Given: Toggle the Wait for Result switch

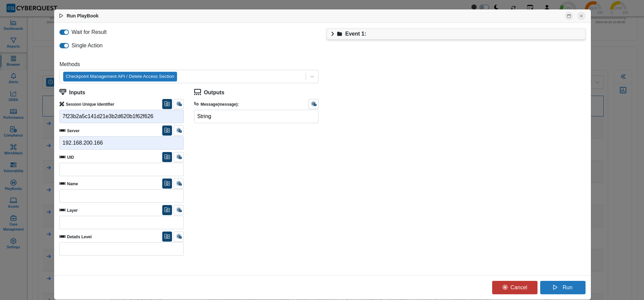Looking at the screenshot, I should tap(64, 32).
